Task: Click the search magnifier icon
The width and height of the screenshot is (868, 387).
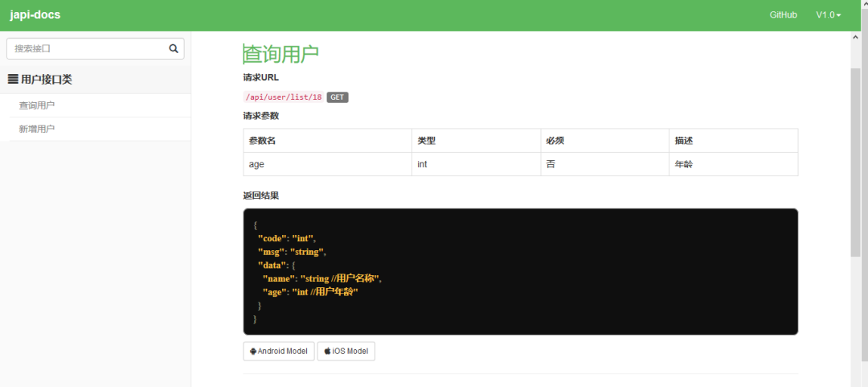Action: point(174,49)
